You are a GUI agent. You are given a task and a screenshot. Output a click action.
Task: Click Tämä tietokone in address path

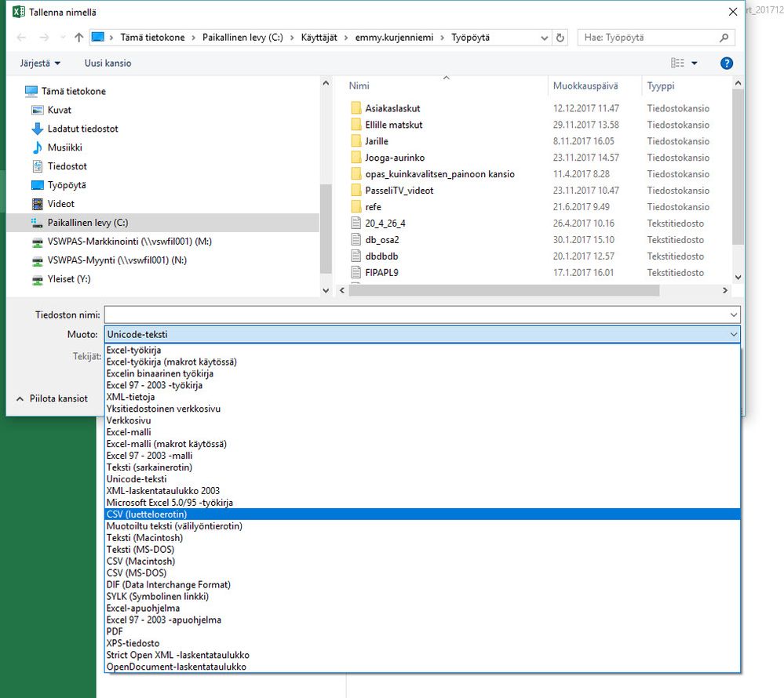tap(152, 38)
